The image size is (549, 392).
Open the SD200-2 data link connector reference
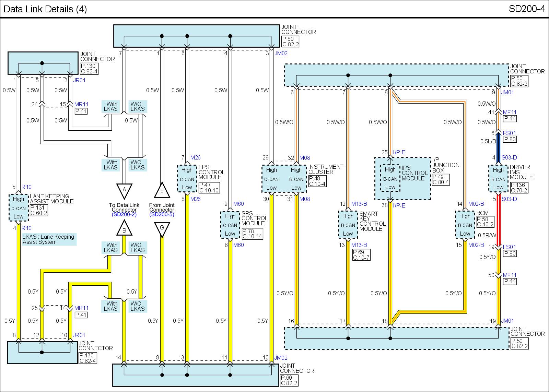pos(124,215)
